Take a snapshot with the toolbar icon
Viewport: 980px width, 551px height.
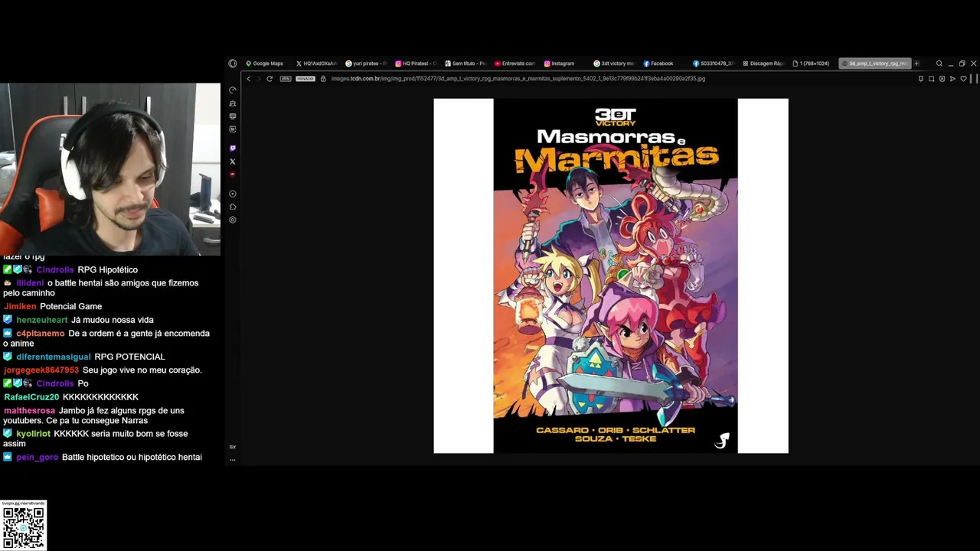point(932,79)
